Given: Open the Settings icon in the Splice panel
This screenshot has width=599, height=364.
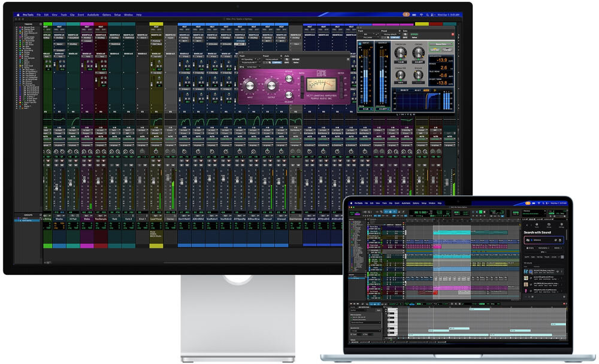Looking at the screenshot, I should (x=561, y=223).
